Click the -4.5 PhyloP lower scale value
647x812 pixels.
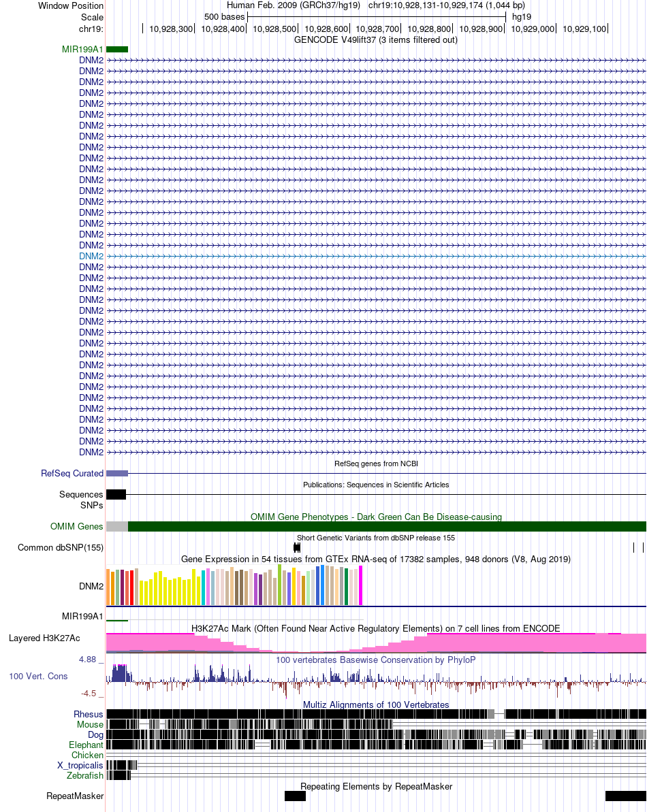tap(89, 694)
